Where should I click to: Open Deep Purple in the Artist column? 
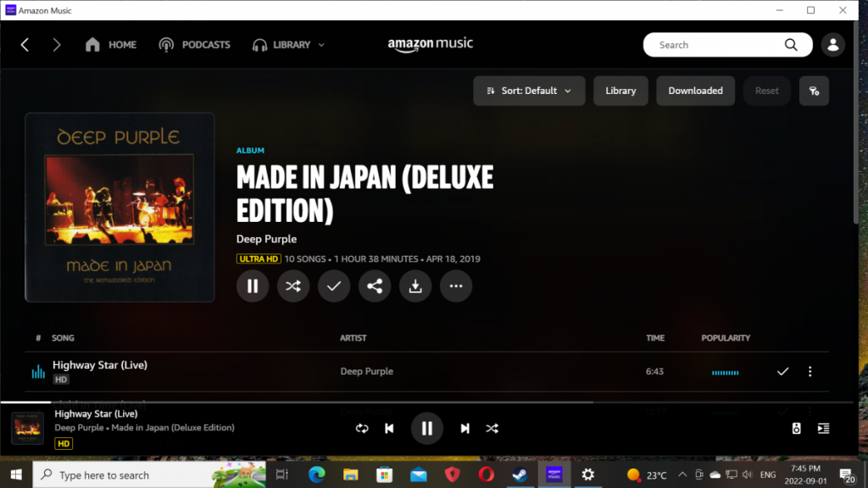click(366, 371)
